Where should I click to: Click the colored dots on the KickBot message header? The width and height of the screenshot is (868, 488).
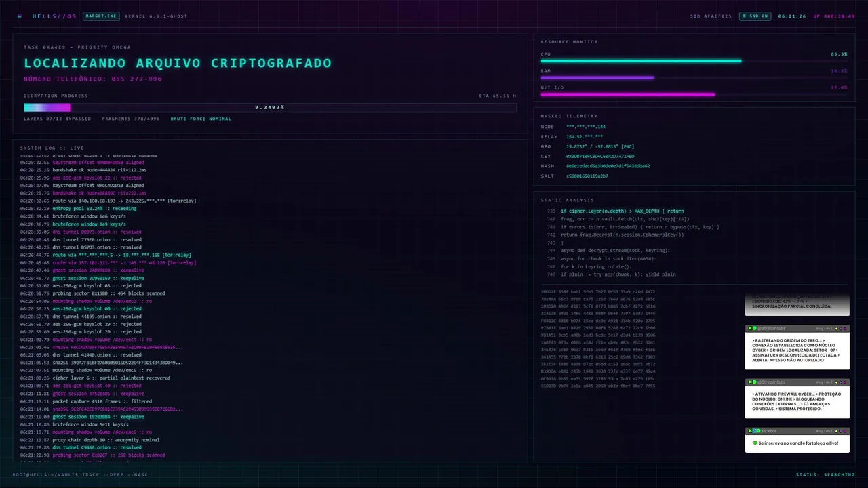[x=841, y=431]
